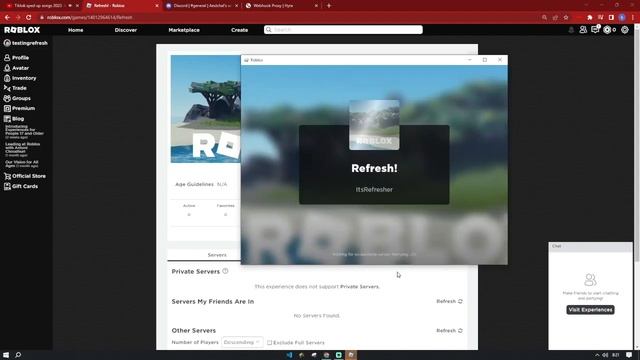Image resolution: width=640 pixels, height=360 pixels.
Task: Click the browser address bar URL
Action: point(89,18)
